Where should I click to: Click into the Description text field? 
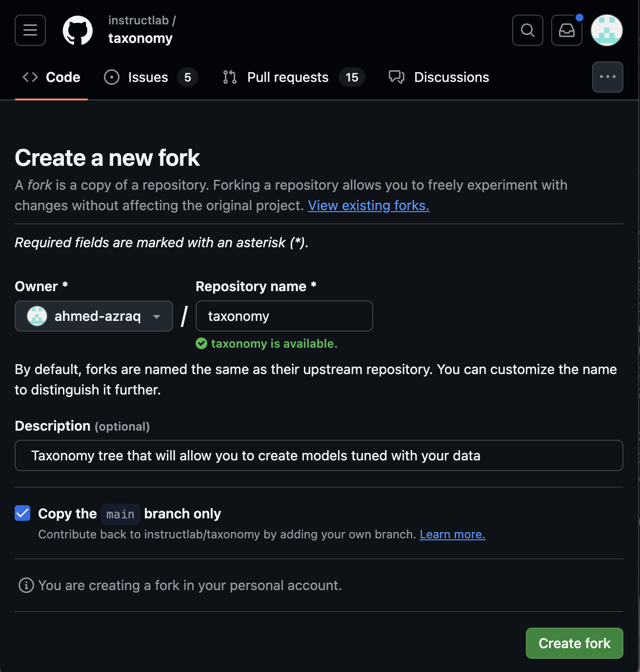(319, 455)
